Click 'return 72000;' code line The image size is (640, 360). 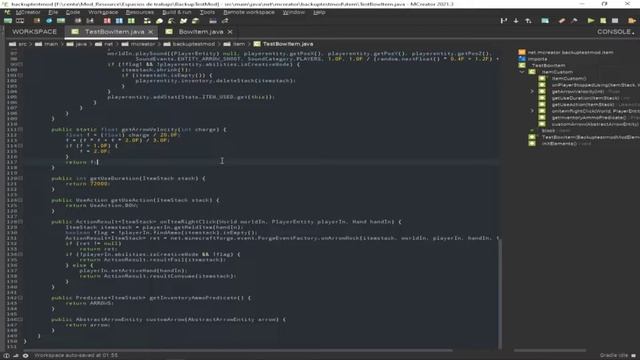(x=88, y=184)
